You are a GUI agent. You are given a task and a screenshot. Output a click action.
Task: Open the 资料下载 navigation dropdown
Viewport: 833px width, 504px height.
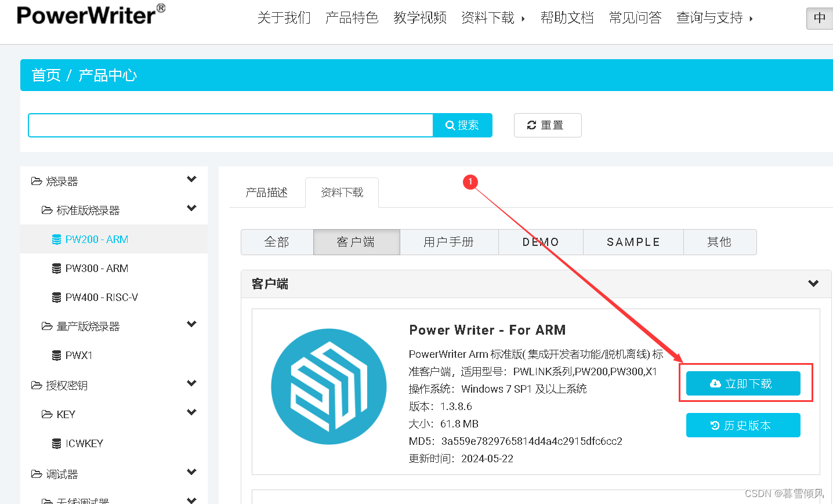tap(493, 18)
